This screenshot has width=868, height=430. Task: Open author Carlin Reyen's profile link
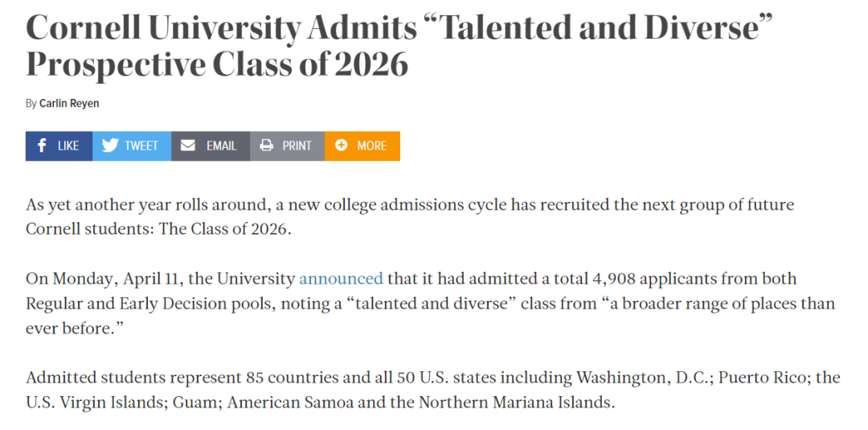pyautogui.click(x=69, y=104)
